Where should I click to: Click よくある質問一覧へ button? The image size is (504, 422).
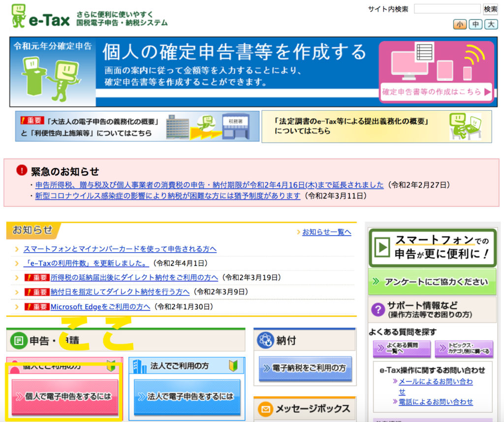coord(402,348)
